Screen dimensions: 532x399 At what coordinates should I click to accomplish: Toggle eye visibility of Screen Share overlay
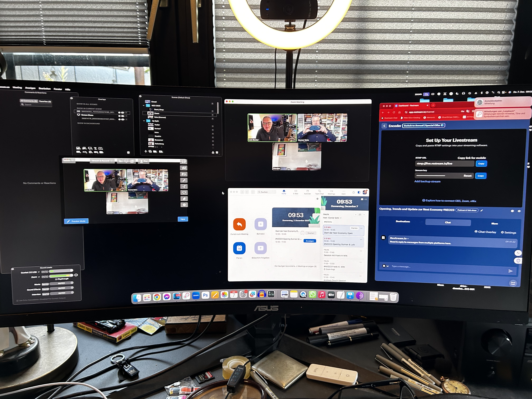tap(122, 116)
